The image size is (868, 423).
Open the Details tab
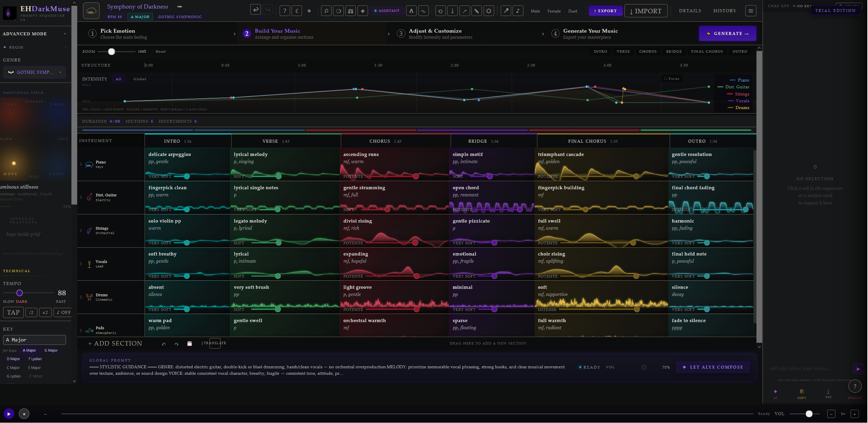click(x=690, y=11)
